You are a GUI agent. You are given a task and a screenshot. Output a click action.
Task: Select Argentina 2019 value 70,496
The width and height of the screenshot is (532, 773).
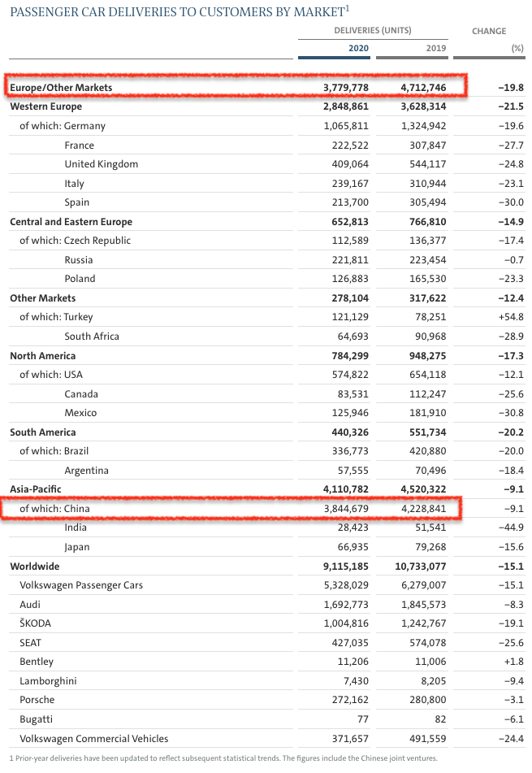pos(430,471)
